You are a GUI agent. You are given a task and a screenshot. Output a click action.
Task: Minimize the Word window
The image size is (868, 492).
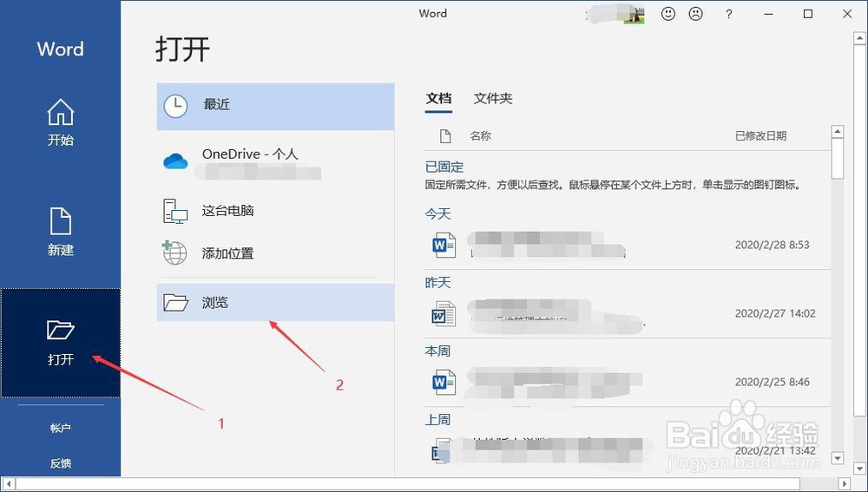pos(768,15)
